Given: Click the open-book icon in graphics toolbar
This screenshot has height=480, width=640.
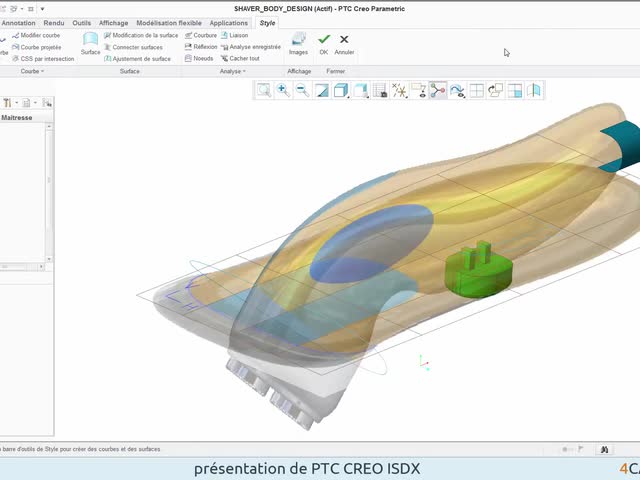Looking at the screenshot, I should click(x=534, y=90).
